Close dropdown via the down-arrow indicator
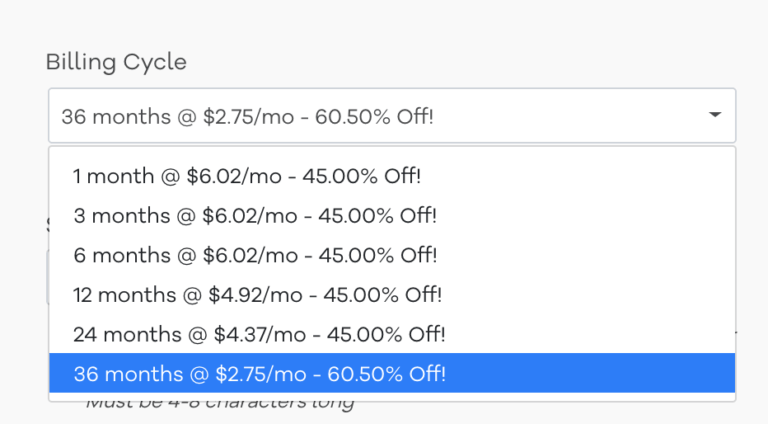The image size is (768, 424). point(715,115)
